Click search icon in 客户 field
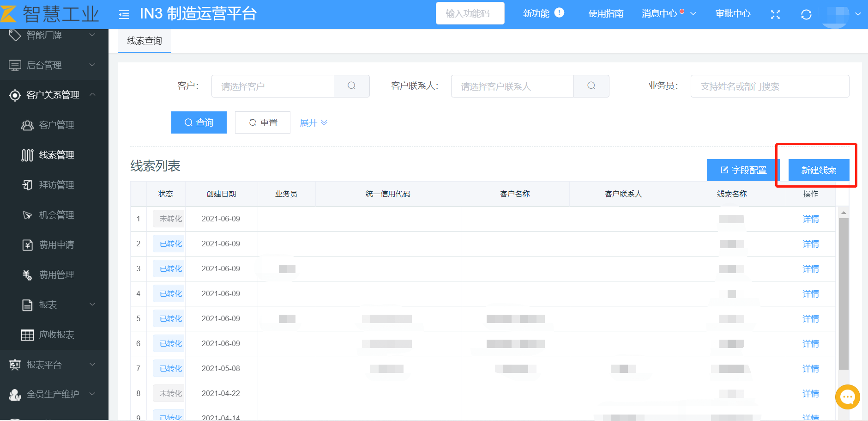868x421 pixels. (351, 86)
